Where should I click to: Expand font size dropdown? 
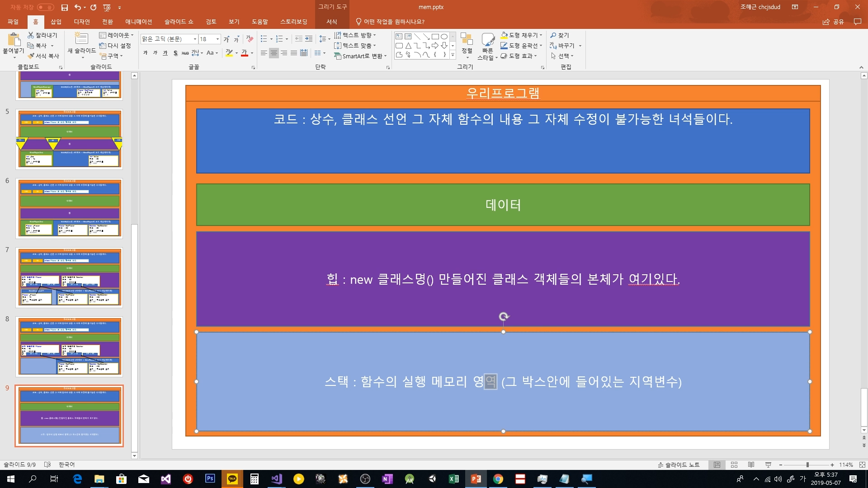[217, 39]
